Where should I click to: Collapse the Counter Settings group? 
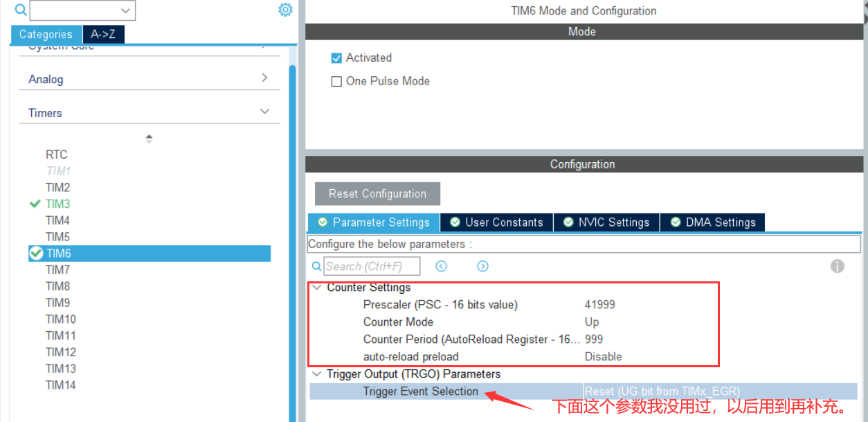[x=316, y=287]
